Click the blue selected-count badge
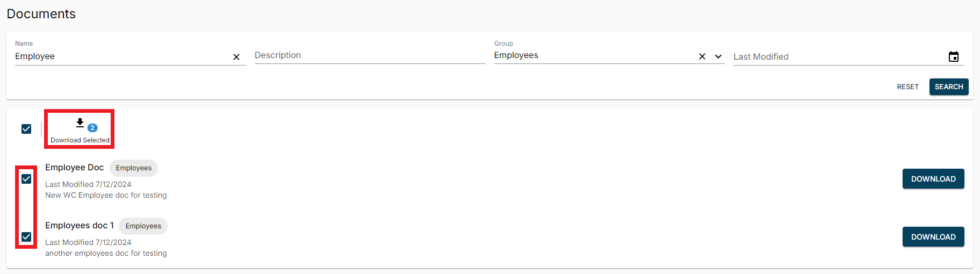Image resolution: width=980 pixels, height=274 pixels. (92, 128)
